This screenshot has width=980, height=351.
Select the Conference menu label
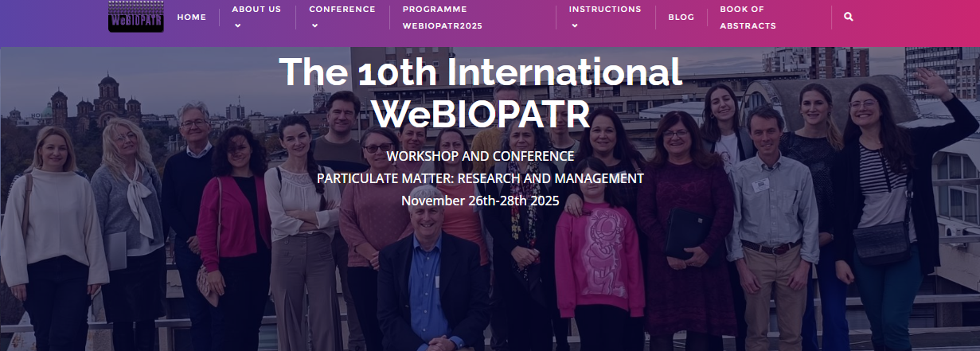coord(342,10)
